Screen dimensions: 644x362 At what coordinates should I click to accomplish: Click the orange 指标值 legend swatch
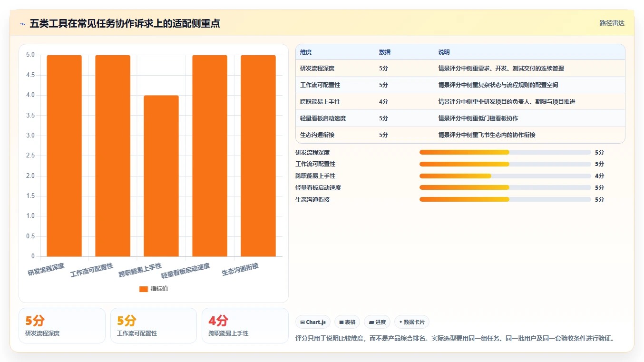pos(144,289)
